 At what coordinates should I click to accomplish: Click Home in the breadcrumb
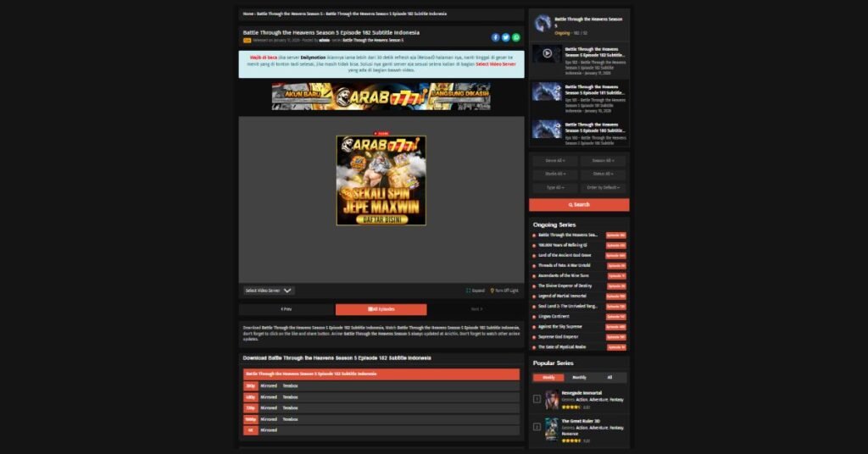point(248,14)
